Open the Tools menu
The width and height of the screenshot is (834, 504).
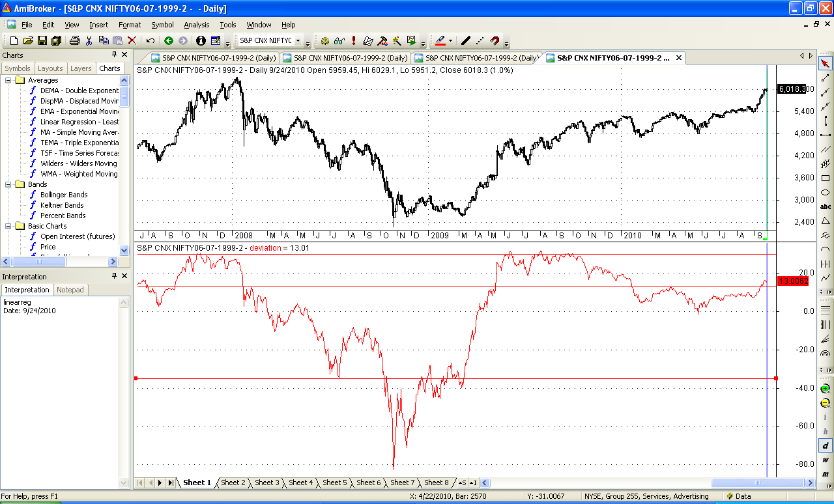[x=228, y=25]
